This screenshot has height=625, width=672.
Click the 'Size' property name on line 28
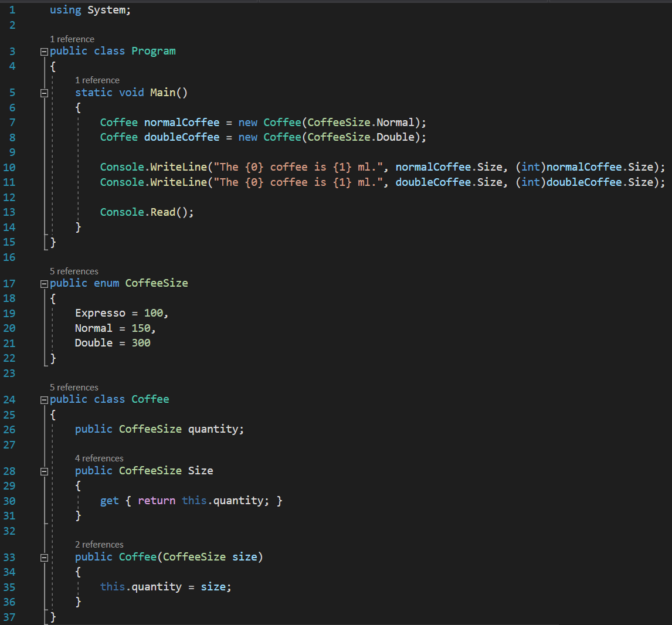[x=201, y=471]
